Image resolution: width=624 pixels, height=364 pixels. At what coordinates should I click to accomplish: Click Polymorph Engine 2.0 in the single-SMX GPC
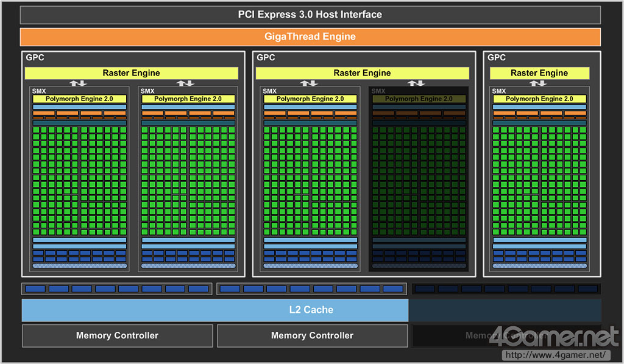[x=539, y=99]
